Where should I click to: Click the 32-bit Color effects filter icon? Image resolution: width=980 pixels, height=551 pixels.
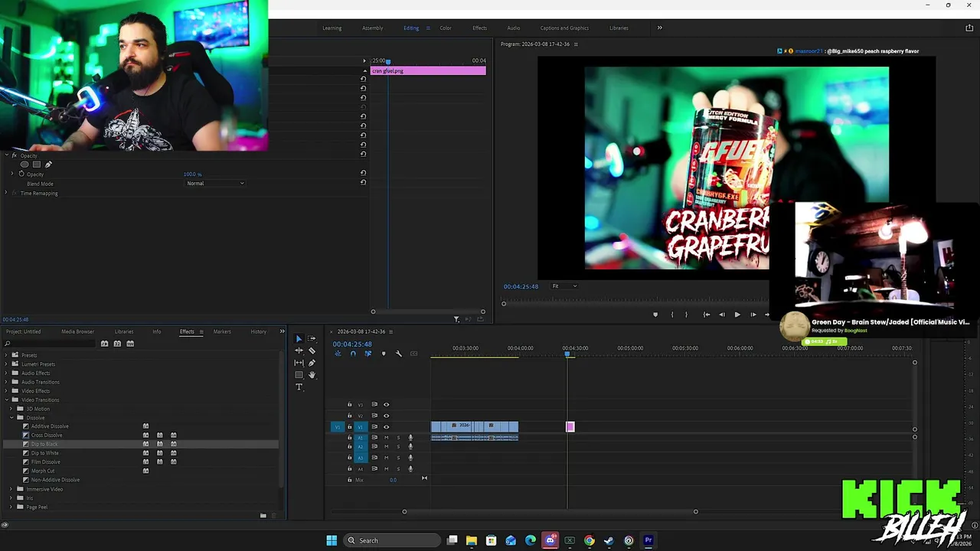(x=117, y=344)
